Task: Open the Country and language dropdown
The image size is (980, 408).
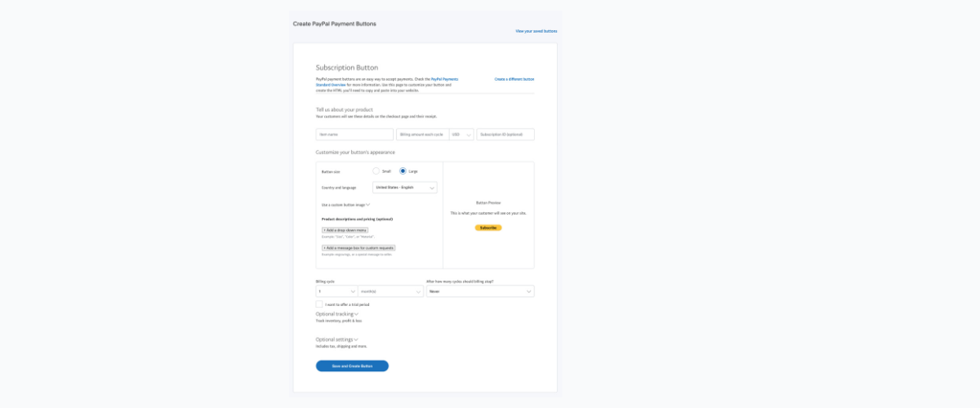Action: pos(399,188)
